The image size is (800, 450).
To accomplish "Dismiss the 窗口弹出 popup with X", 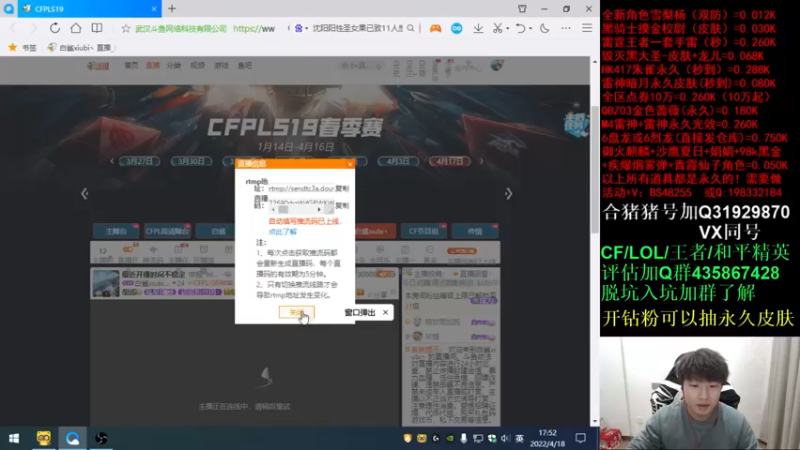I will [x=385, y=312].
